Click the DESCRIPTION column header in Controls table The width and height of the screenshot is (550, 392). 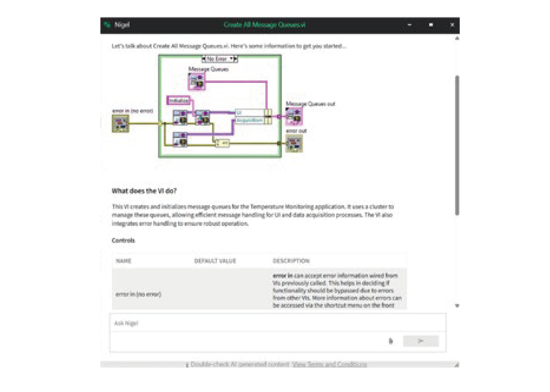[291, 261]
